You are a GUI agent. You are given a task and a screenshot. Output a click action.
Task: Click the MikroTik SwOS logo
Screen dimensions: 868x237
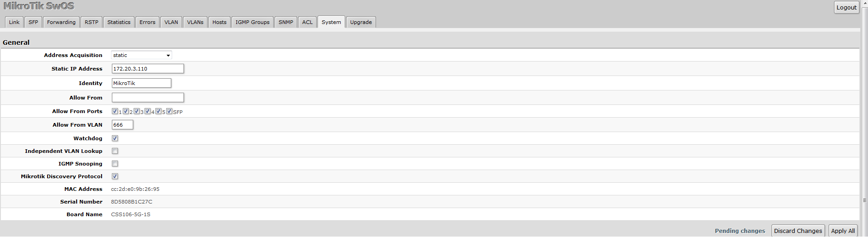tap(39, 6)
